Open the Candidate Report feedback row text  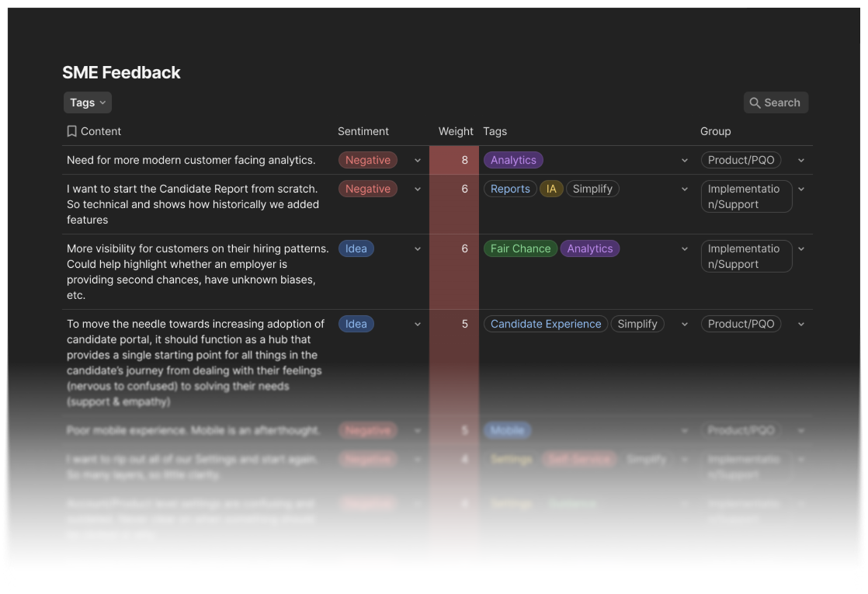click(x=193, y=204)
